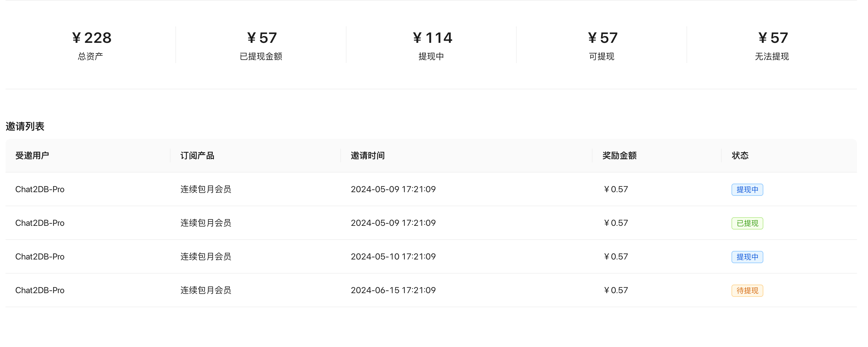This screenshot has height=347, width=868.
Task: Click the 2024-06-15 17:21:09 invite time
Action: coord(393,290)
